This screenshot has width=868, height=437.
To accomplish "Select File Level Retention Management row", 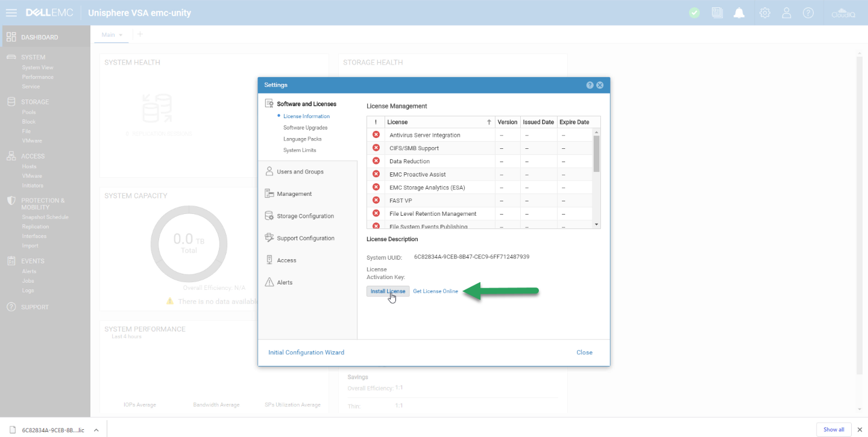I will click(x=480, y=213).
